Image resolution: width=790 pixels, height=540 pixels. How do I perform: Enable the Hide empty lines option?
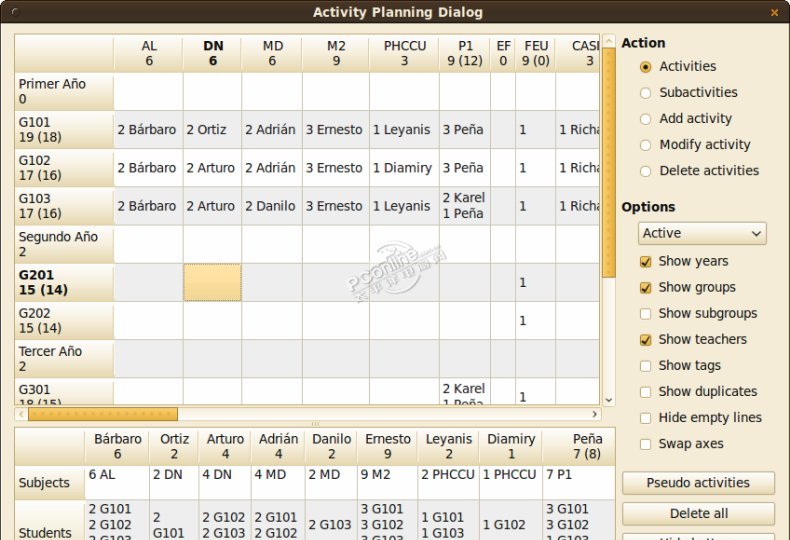tap(645, 418)
